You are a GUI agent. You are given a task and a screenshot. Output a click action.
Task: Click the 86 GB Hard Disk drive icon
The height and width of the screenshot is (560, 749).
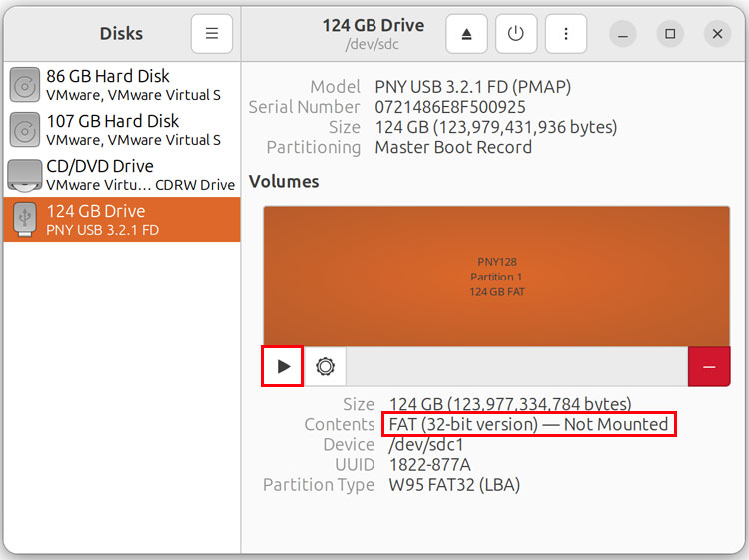tap(25, 85)
